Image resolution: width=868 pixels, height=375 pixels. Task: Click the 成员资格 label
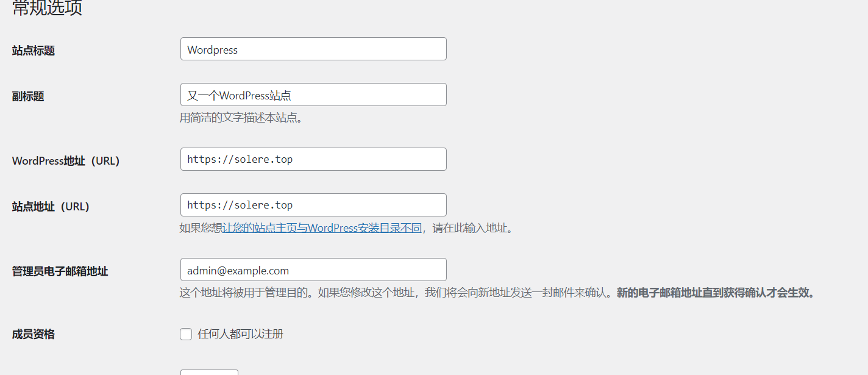[34, 334]
